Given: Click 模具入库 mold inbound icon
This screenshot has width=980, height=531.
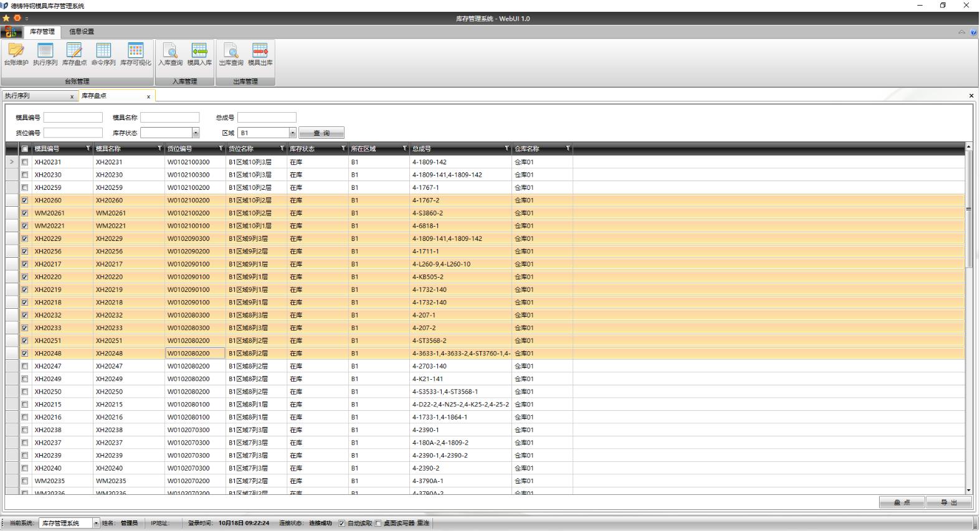Looking at the screenshot, I should coord(199,54).
